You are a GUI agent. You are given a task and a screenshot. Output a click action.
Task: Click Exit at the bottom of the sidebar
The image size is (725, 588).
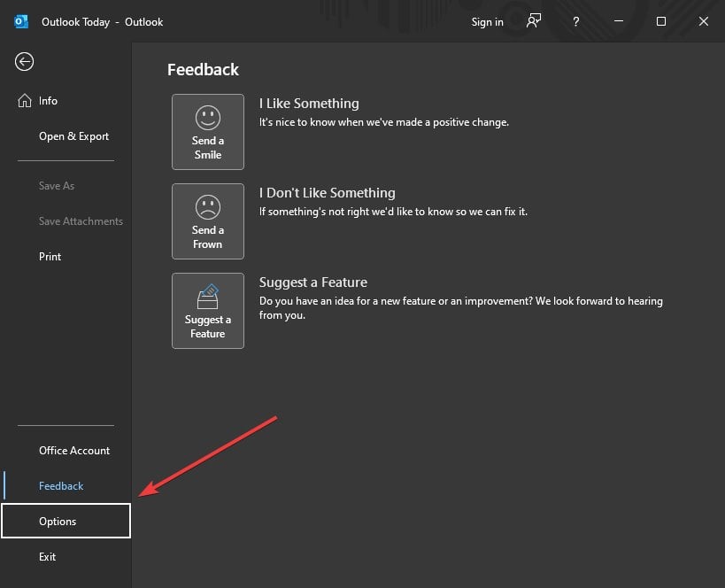point(47,556)
